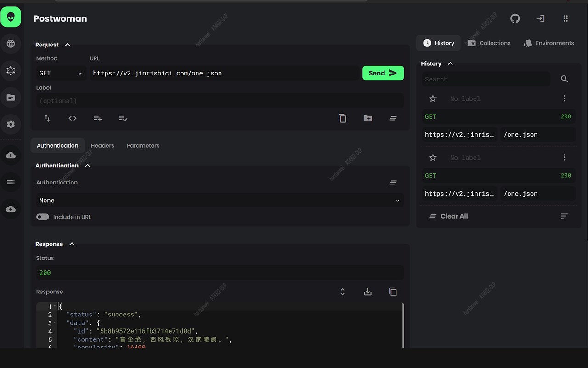Save request with folder plus icon

[x=368, y=118]
